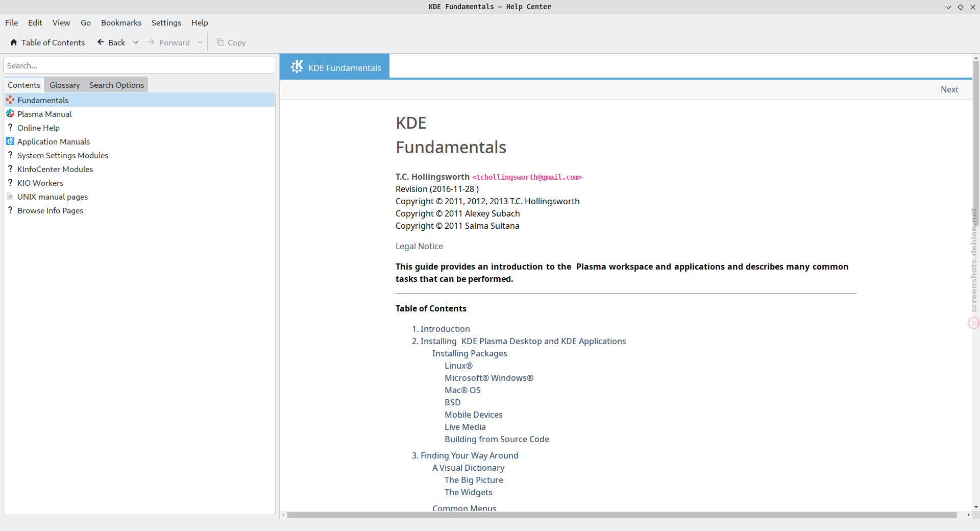980x531 pixels.
Task: Switch to the Search Options tab
Action: tap(116, 85)
